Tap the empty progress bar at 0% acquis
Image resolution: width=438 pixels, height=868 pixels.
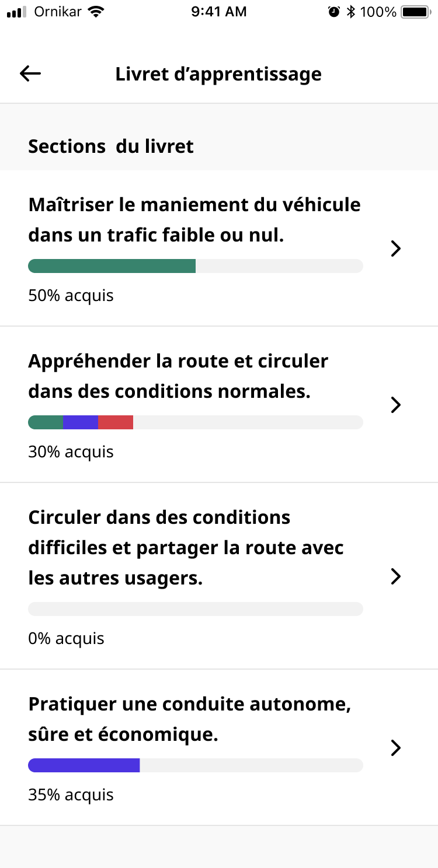point(195,608)
